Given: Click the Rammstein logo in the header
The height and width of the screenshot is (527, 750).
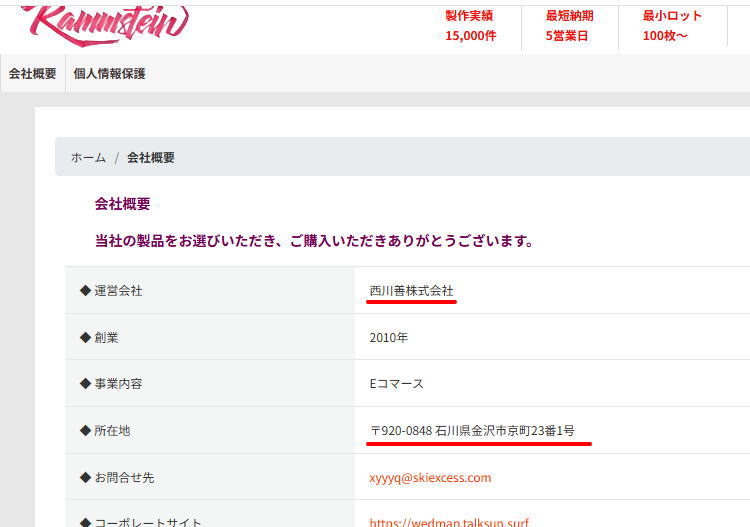Looking at the screenshot, I should coord(105,22).
